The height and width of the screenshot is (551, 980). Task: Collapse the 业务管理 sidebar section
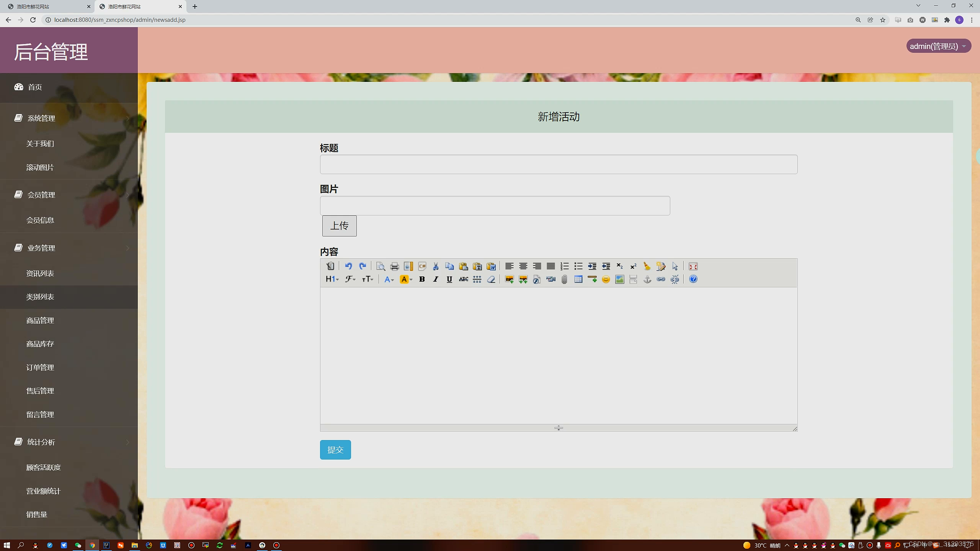69,248
